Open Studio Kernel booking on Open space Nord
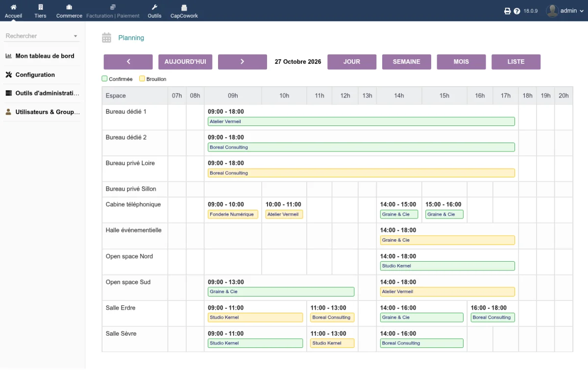Screen dimensions: 588x370 [447, 266]
